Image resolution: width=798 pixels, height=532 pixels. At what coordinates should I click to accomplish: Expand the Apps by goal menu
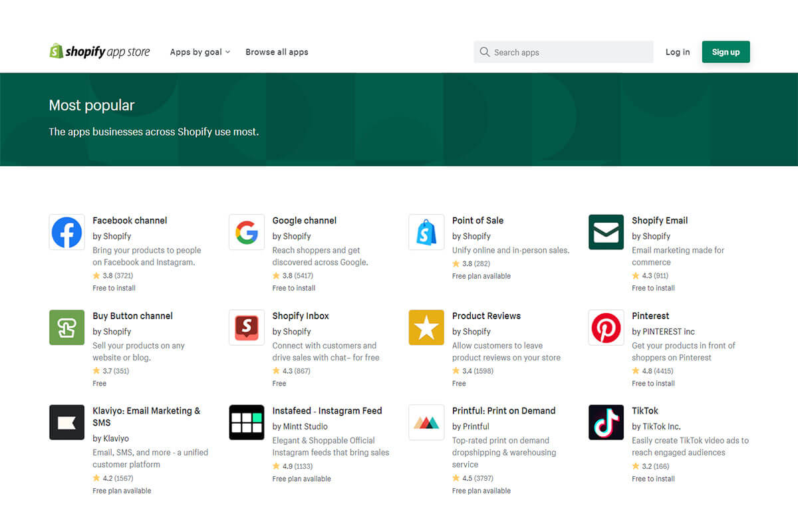(x=199, y=52)
